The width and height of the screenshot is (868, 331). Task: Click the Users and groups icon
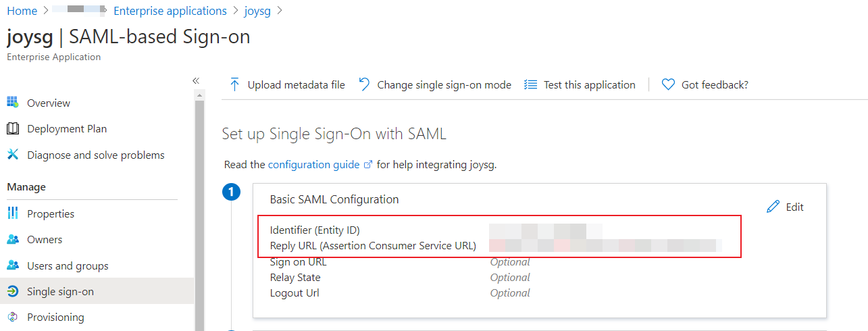(12, 265)
